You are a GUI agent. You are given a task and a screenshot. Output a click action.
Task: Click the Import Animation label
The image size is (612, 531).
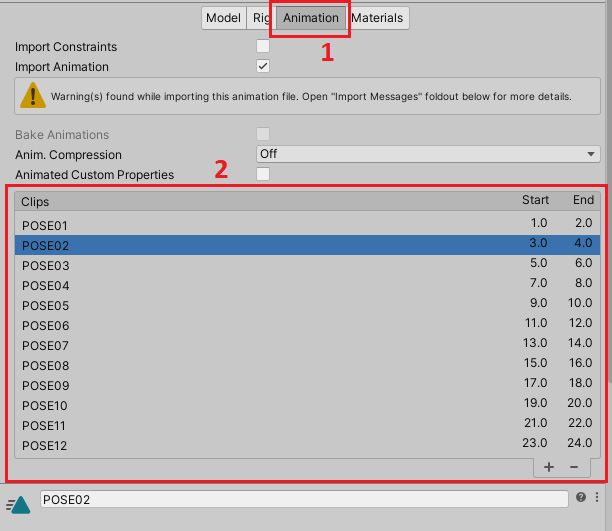62,67
